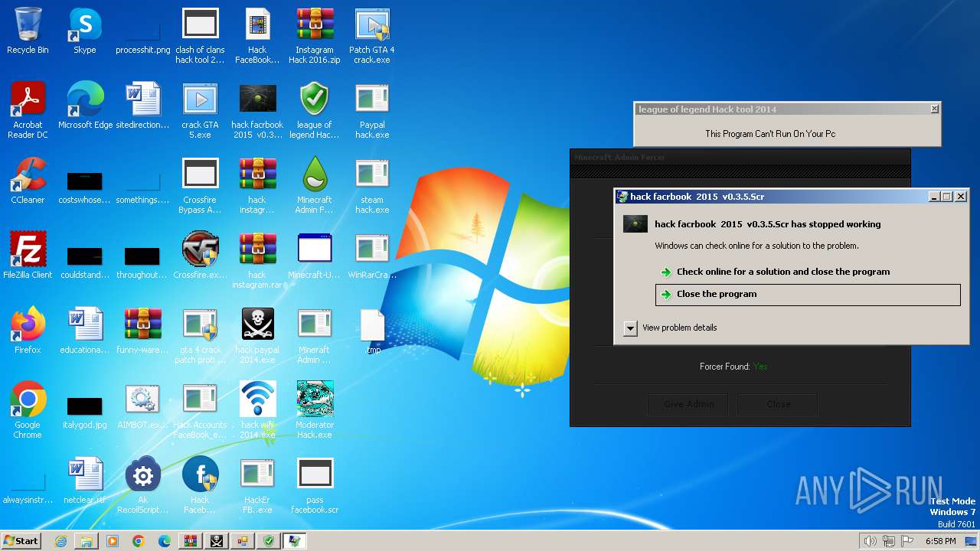The height and width of the screenshot is (551, 980).
Task: Select the crack GTA 5.exe icon
Action: pos(200,110)
